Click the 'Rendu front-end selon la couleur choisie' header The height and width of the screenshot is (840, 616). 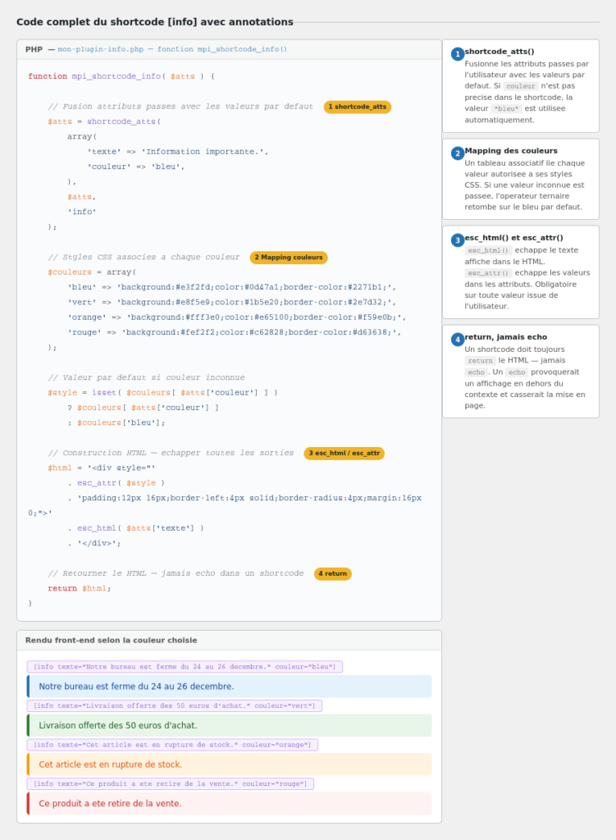click(x=111, y=640)
